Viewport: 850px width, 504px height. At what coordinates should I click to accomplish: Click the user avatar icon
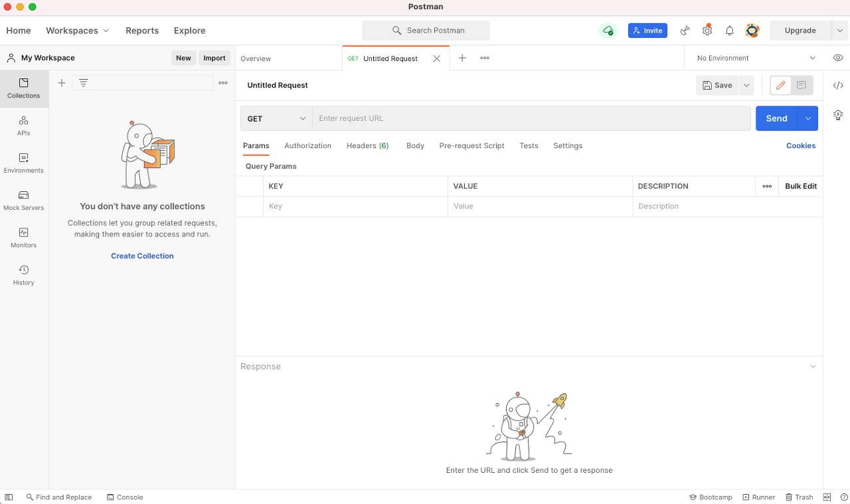pyautogui.click(x=752, y=31)
